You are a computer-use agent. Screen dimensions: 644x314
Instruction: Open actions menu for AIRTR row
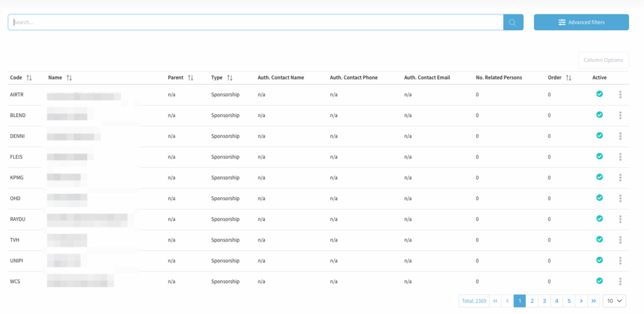619,95
